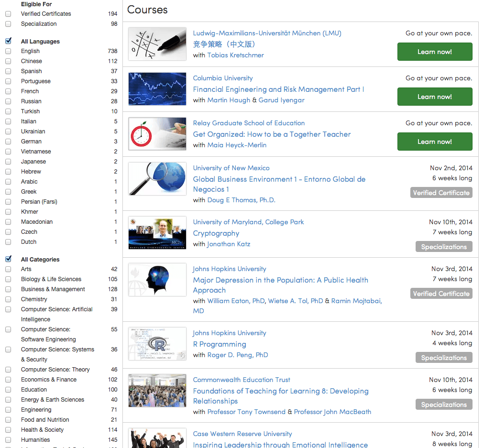Toggle the Turkish language checkbox

(8, 111)
